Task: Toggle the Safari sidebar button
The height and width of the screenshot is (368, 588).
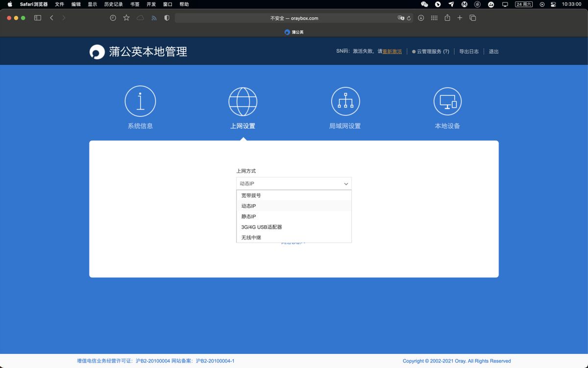Action: pyautogui.click(x=37, y=18)
